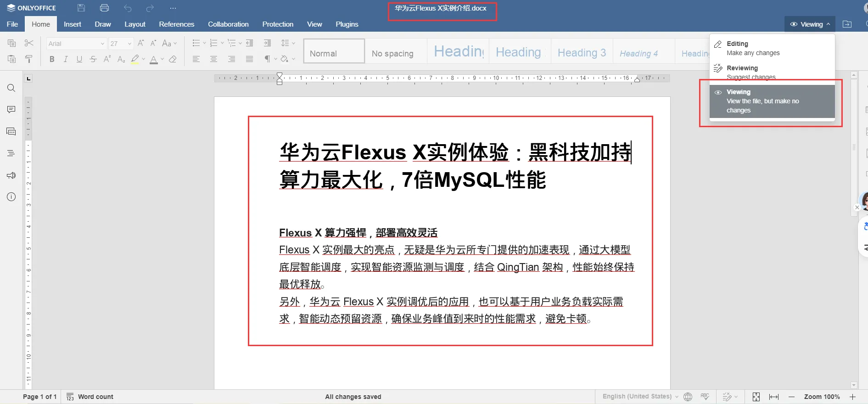Copy the selection with the Copy icon

coord(12,43)
